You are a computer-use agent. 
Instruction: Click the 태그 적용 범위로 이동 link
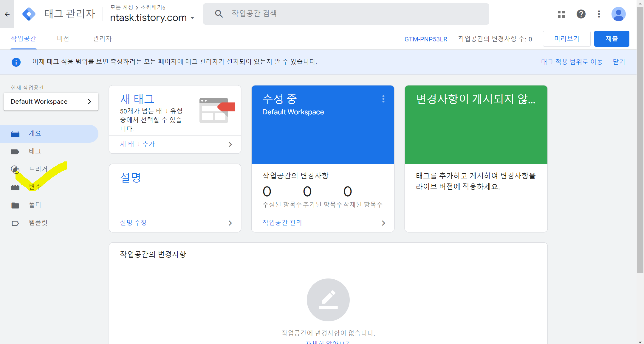tap(572, 62)
